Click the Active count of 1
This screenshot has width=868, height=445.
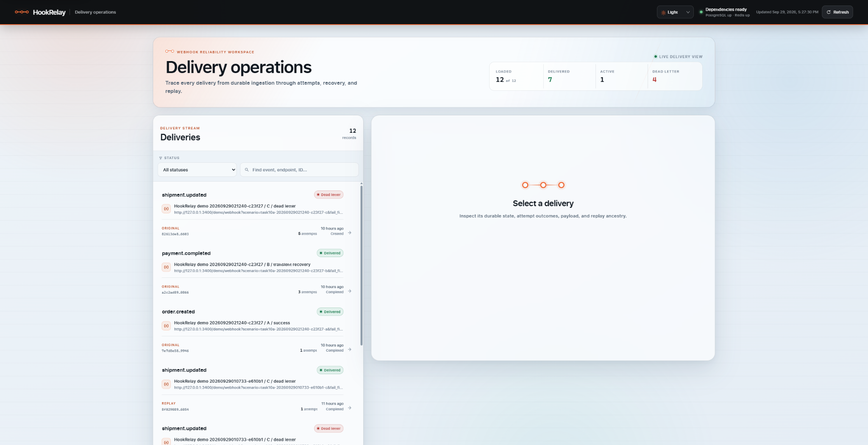pos(602,80)
